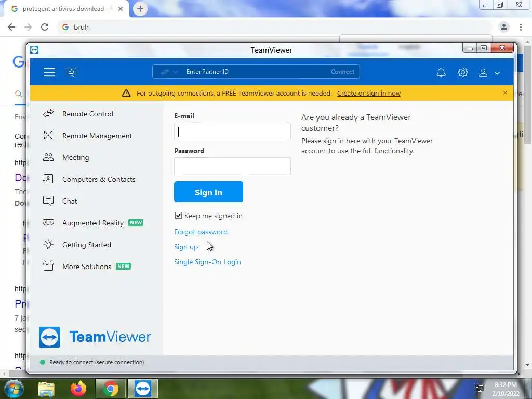Open Single Sign-On Login link

(207, 262)
